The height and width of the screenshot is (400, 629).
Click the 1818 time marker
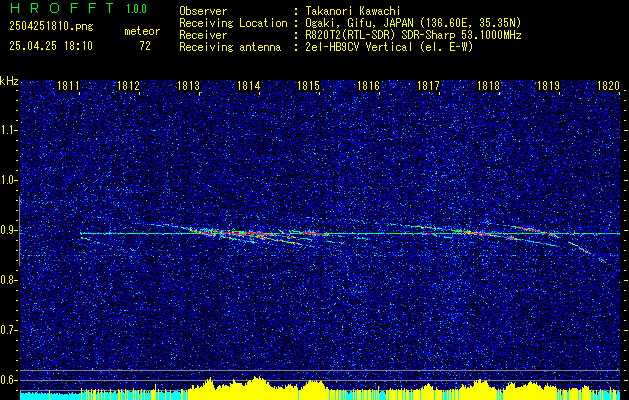pos(489,86)
